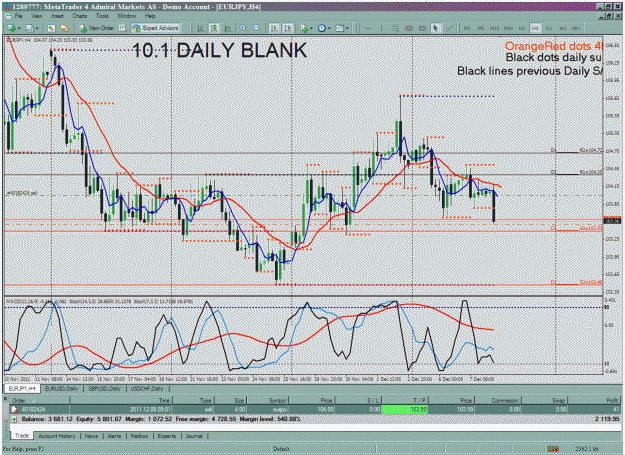Open the Journal terminal tab

pyautogui.click(x=194, y=436)
